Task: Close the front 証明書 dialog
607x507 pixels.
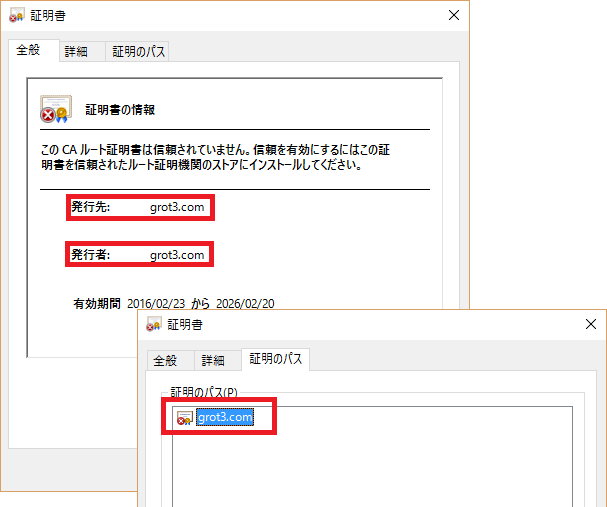Action: coord(591,324)
